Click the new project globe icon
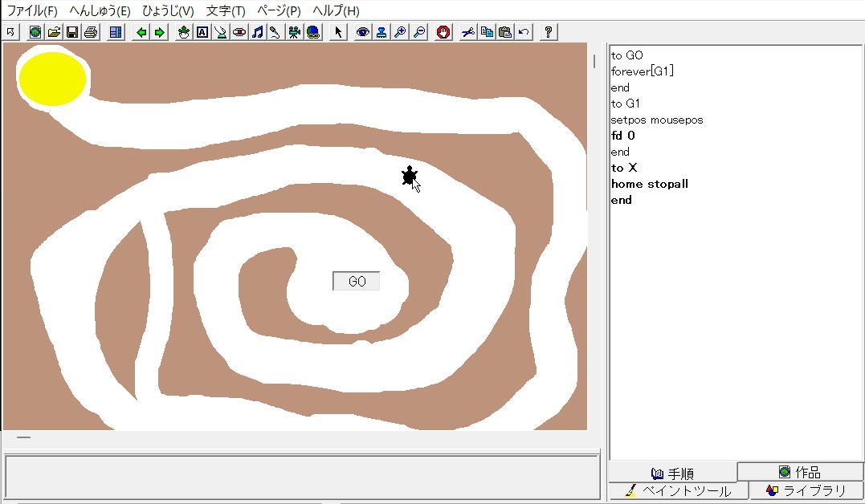The width and height of the screenshot is (865, 504). (x=35, y=33)
